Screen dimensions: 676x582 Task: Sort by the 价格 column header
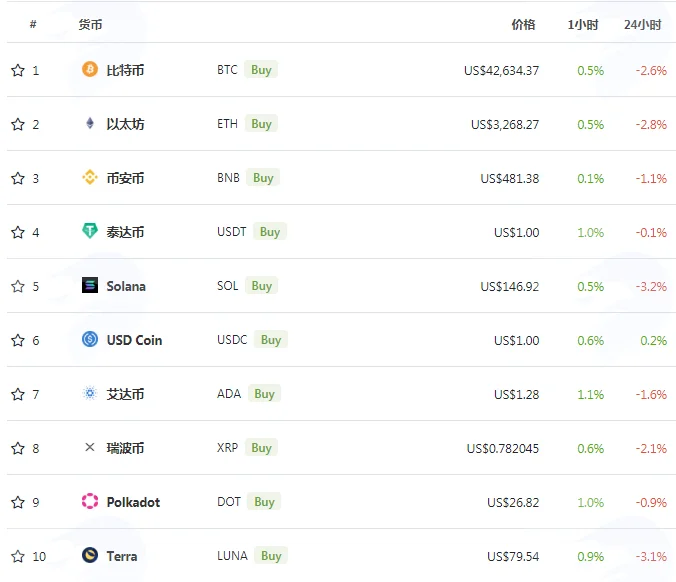(x=523, y=25)
